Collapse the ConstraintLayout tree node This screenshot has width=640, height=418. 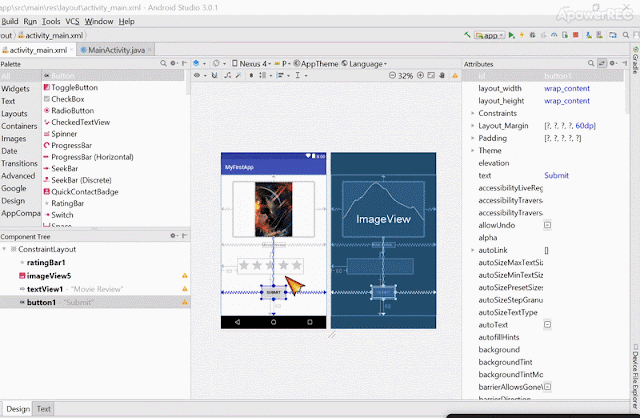[x=4, y=249]
